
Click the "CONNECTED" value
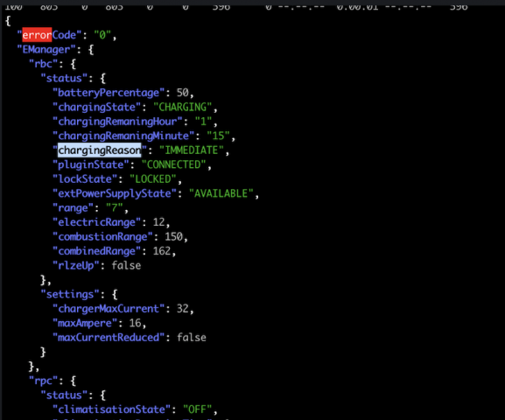click(x=173, y=164)
